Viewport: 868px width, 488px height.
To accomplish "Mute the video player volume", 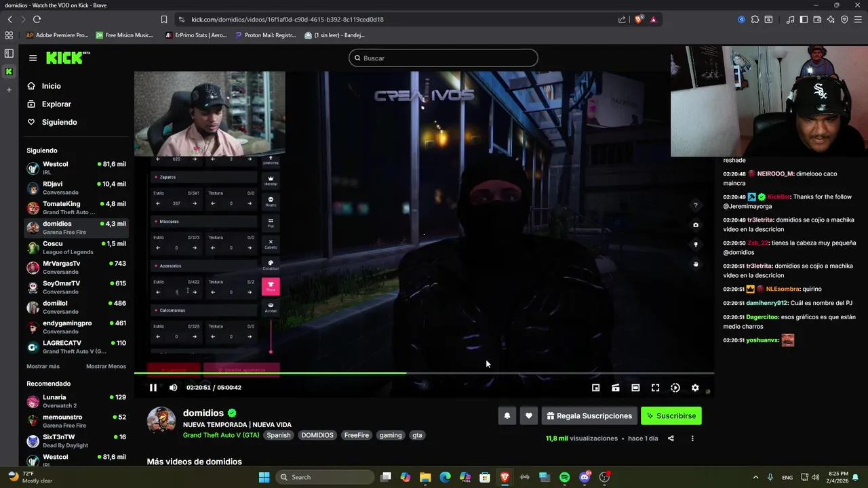I will coord(173,388).
